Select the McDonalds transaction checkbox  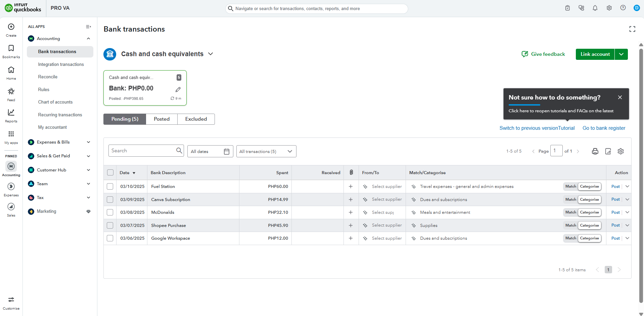[110, 212]
